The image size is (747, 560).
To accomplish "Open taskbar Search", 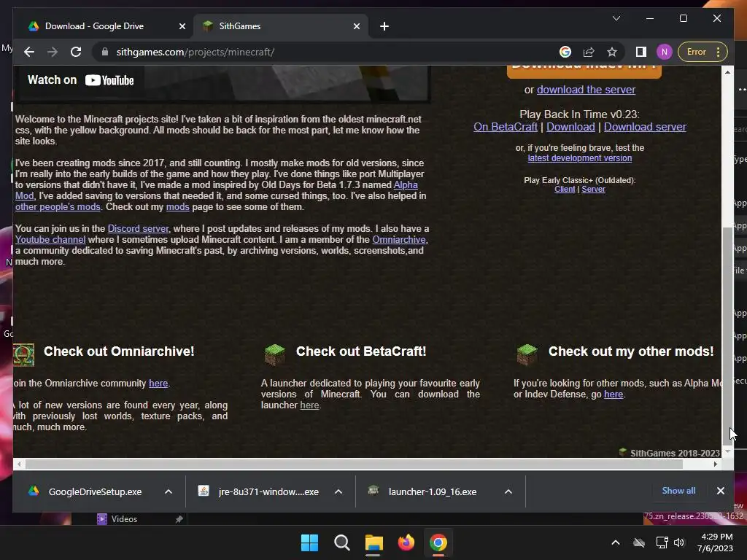I will point(341,542).
